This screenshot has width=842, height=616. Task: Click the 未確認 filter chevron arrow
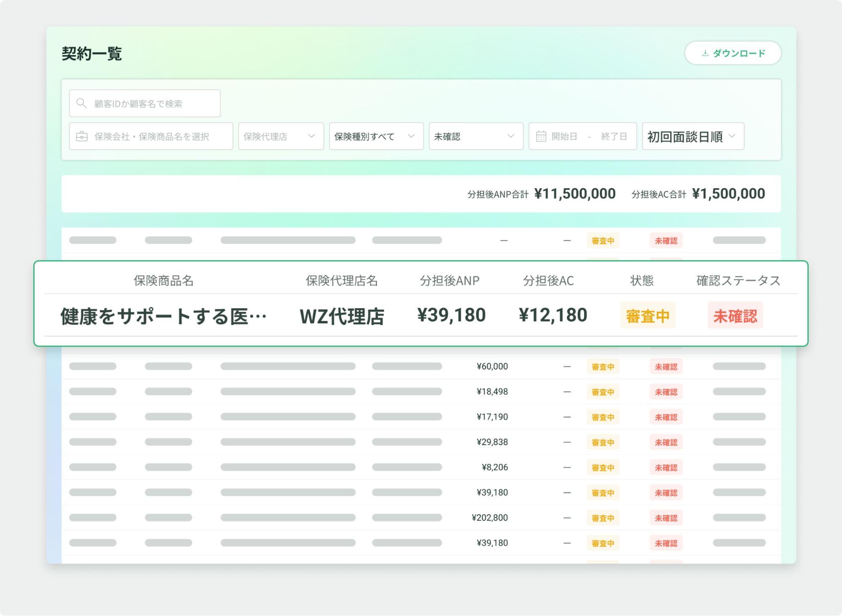[511, 136]
